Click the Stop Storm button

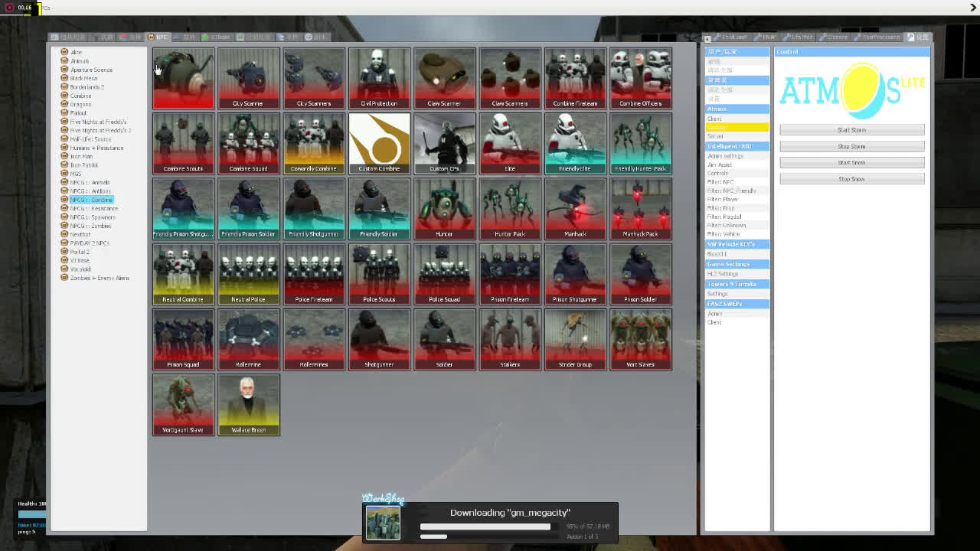[x=851, y=146]
